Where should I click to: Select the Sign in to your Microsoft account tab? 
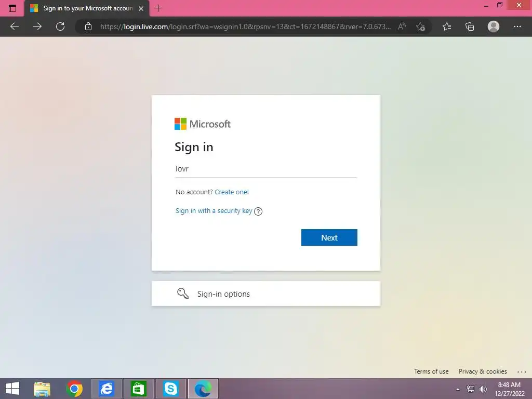pos(87,8)
